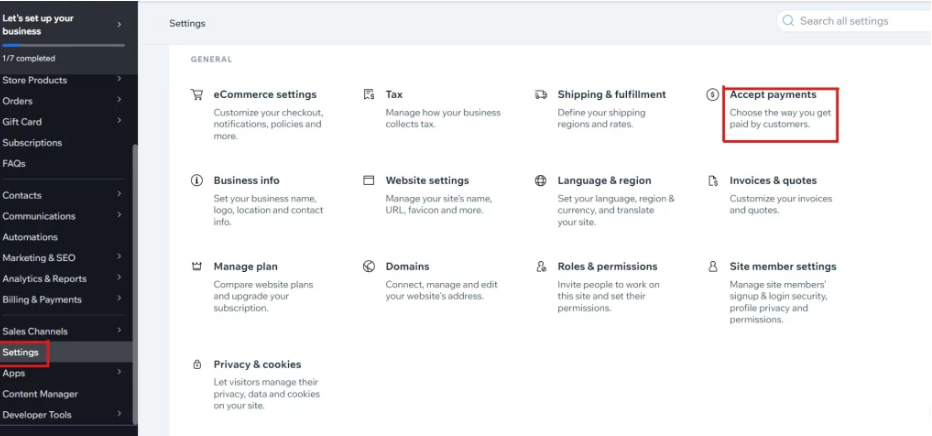Expand Let's set up your business

[x=119, y=24]
